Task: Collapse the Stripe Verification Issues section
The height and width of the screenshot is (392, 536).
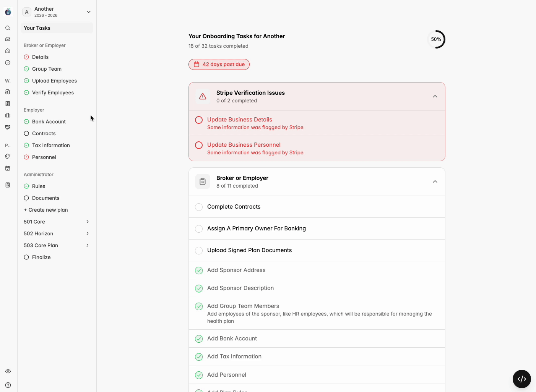Action: pyautogui.click(x=435, y=97)
